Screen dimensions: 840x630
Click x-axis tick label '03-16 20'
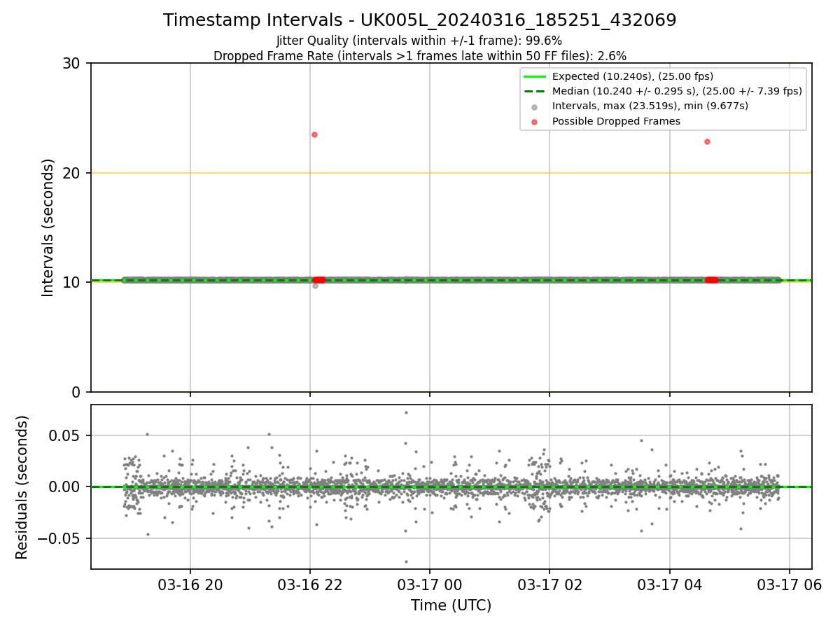[x=190, y=584]
